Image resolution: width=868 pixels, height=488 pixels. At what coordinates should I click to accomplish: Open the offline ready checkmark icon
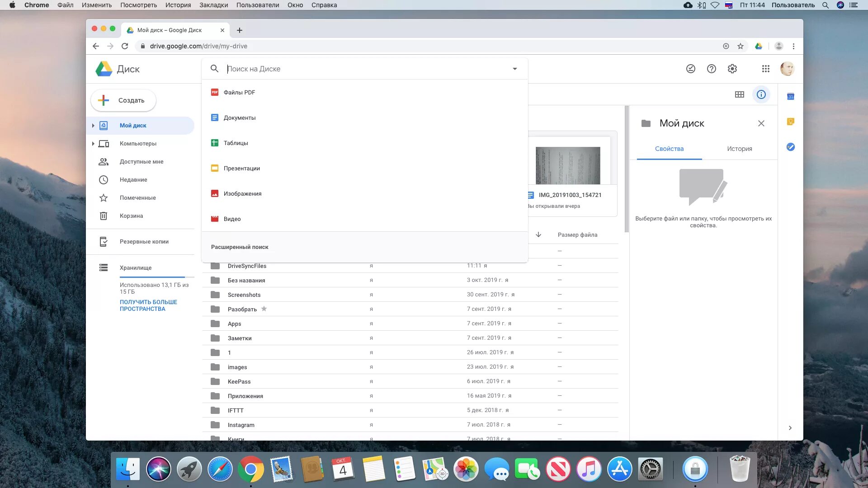(x=690, y=69)
